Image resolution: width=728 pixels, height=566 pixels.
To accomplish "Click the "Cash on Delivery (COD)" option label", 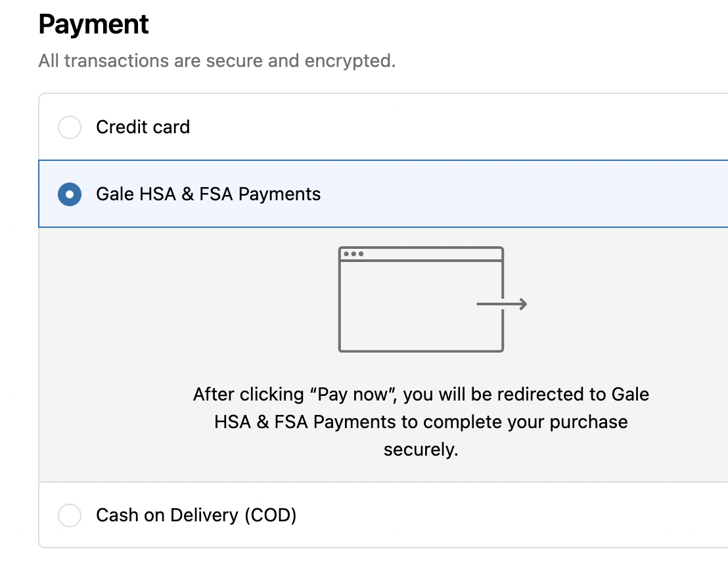I will coord(196,515).
